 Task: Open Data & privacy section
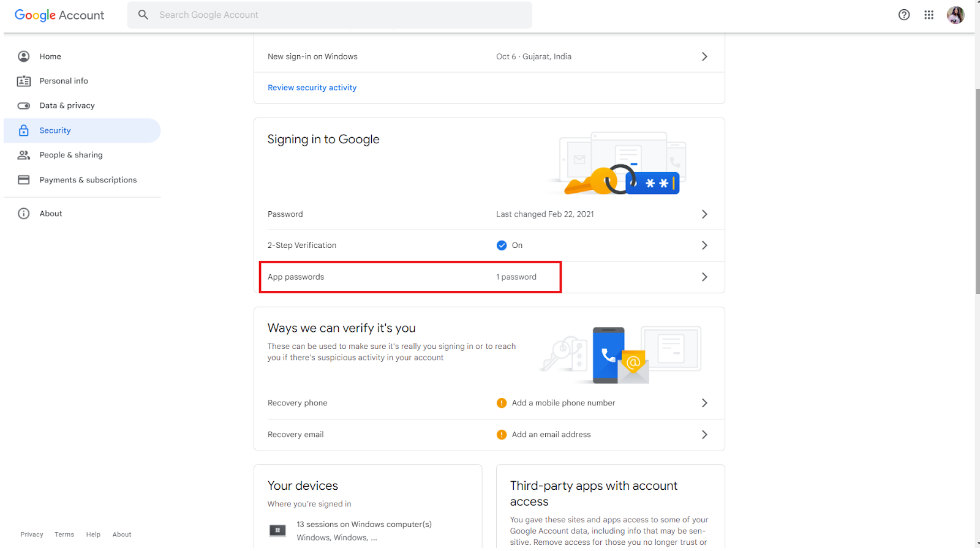pyautogui.click(x=67, y=105)
